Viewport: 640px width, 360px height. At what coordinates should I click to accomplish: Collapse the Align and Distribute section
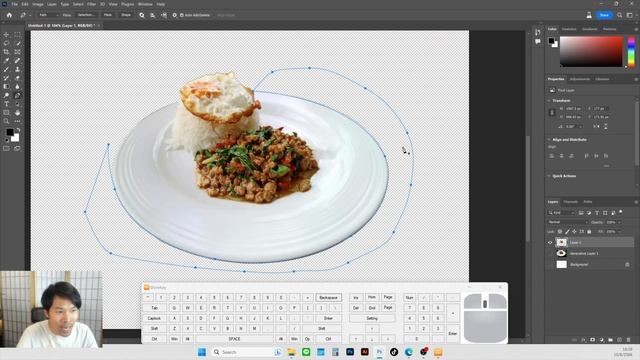(x=549, y=140)
